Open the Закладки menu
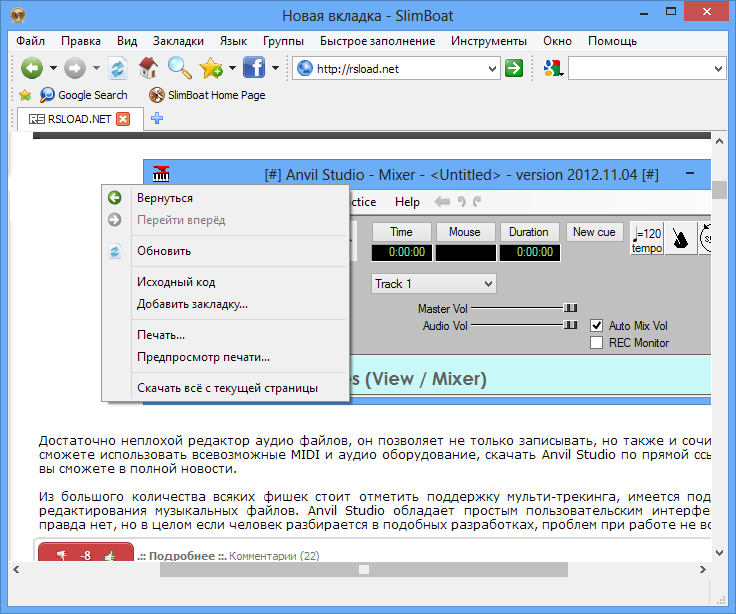This screenshot has height=614, width=736. click(178, 41)
